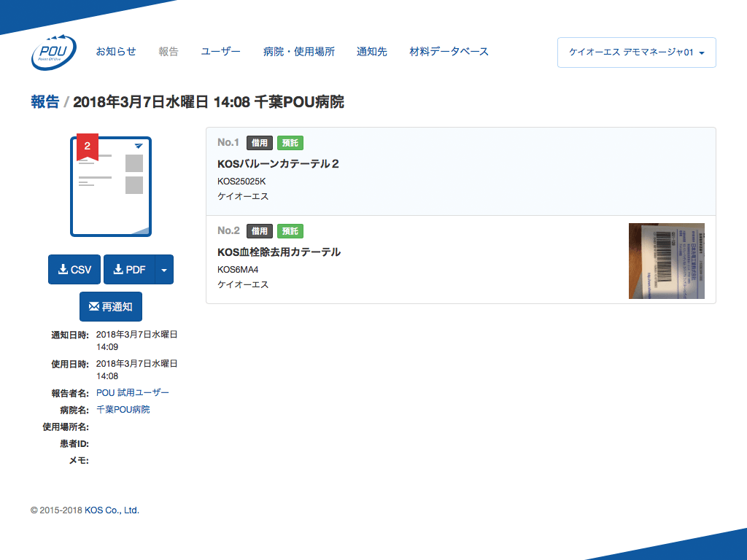Expand the ケイオーエス デモマネージャ01 account dropdown
This screenshot has width=747, height=560.
(x=636, y=52)
